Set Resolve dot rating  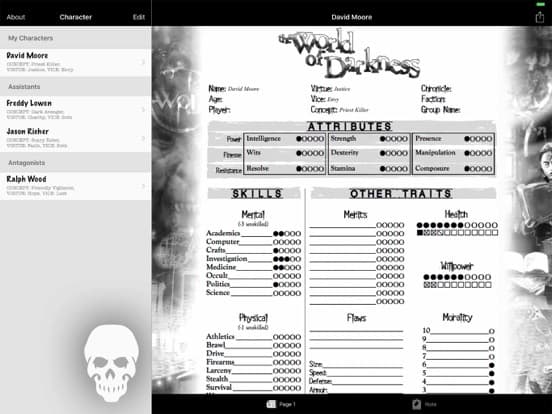310,169
